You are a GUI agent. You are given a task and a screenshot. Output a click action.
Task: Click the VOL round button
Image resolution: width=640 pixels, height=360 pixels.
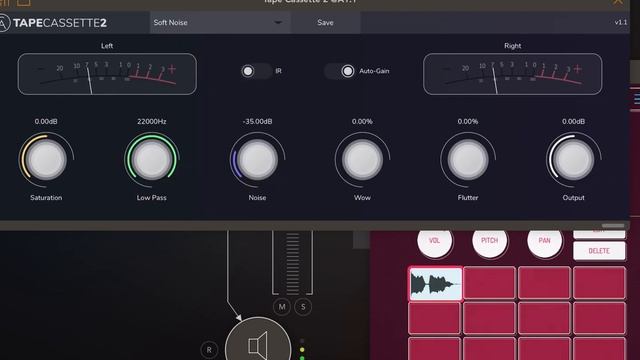click(435, 240)
